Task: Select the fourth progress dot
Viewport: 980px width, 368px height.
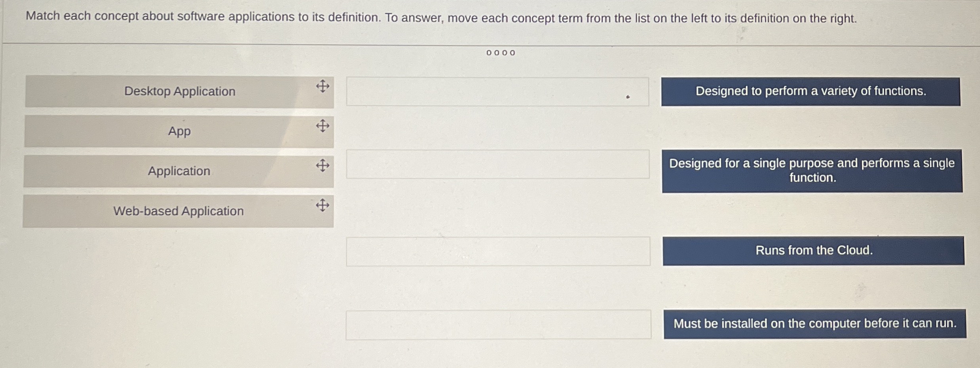Action: point(513,53)
